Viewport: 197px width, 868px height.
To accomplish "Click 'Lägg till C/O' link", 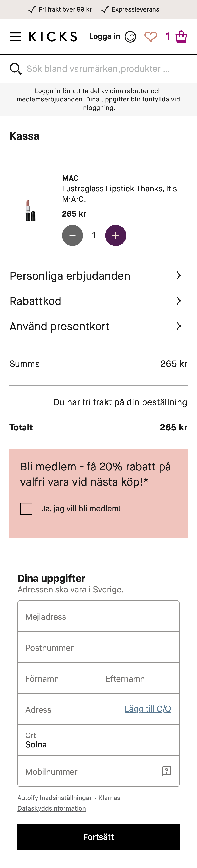I will coord(147,709).
